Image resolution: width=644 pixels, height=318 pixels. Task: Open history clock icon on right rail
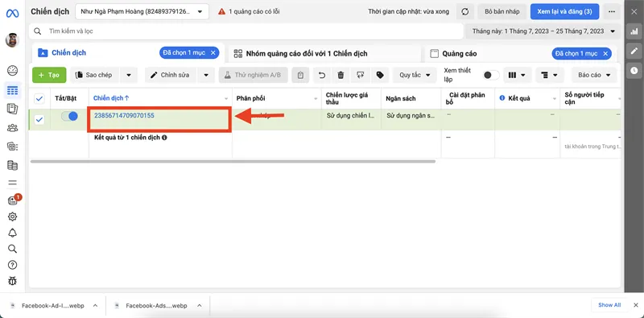634,71
